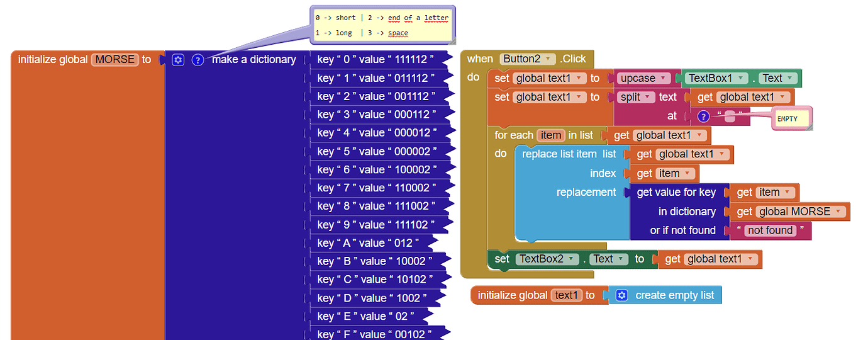Open the split mode dropdown

[x=646, y=97]
